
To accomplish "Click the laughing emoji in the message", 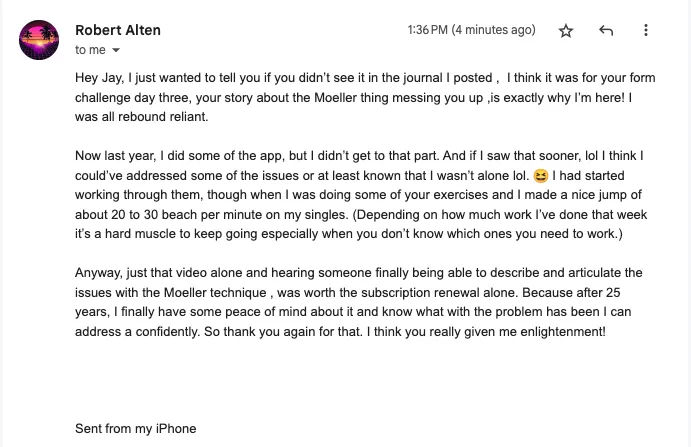I will (x=540, y=176).
